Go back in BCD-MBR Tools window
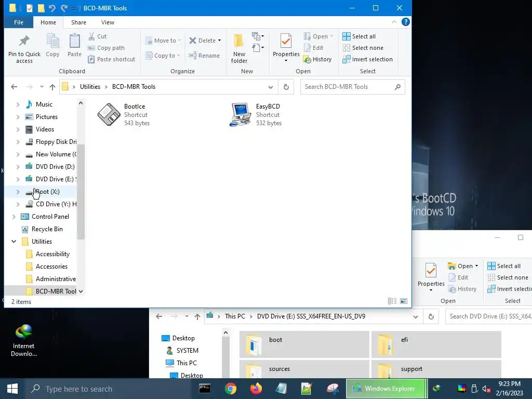532x399 pixels. (14, 87)
